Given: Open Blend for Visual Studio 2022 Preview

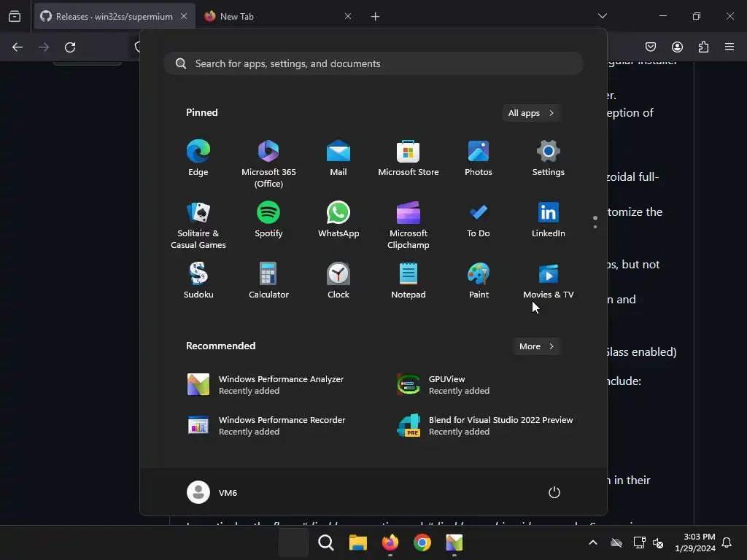Looking at the screenshot, I should [486, 425].
